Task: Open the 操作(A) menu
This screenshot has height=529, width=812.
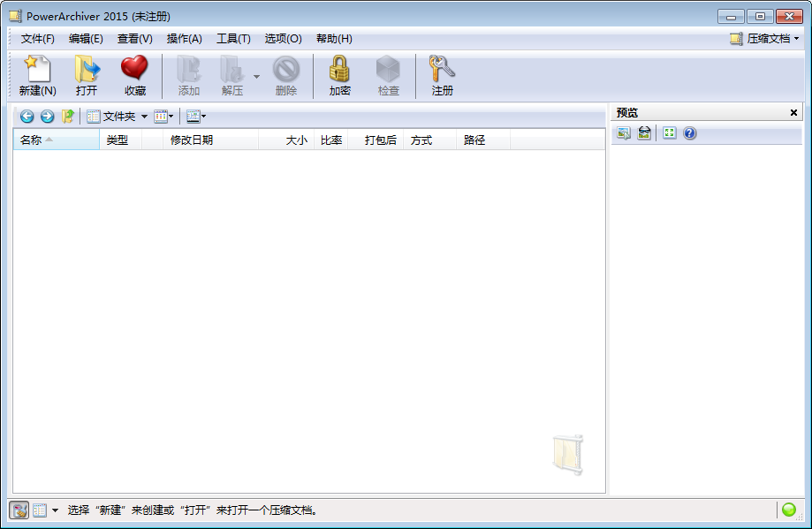Action: coord(185,39)
